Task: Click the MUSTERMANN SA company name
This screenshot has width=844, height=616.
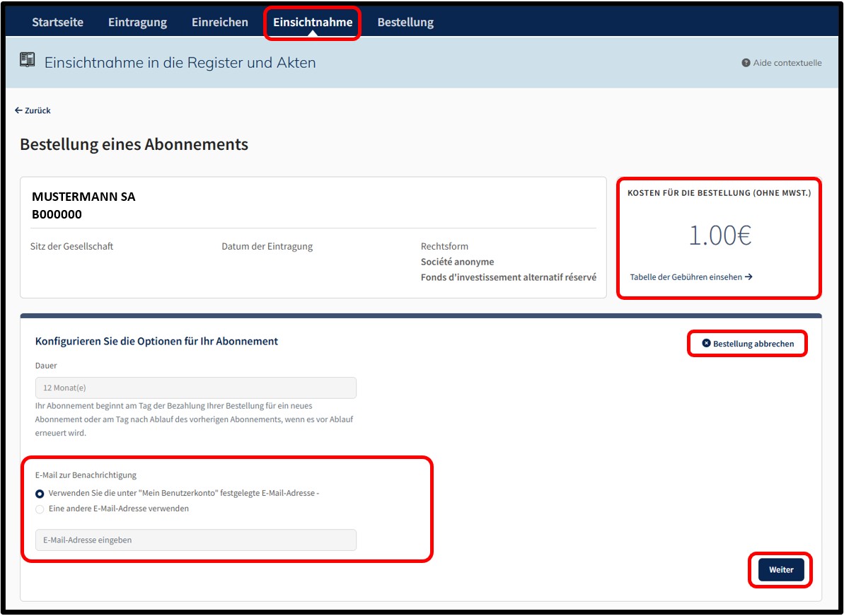Action: tap(83, 197)
